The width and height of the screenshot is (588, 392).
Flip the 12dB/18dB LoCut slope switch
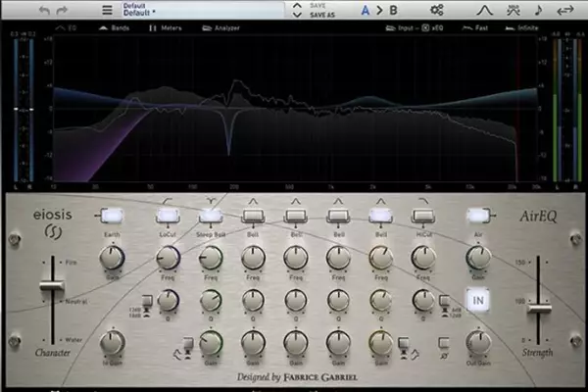click(147, 303)
